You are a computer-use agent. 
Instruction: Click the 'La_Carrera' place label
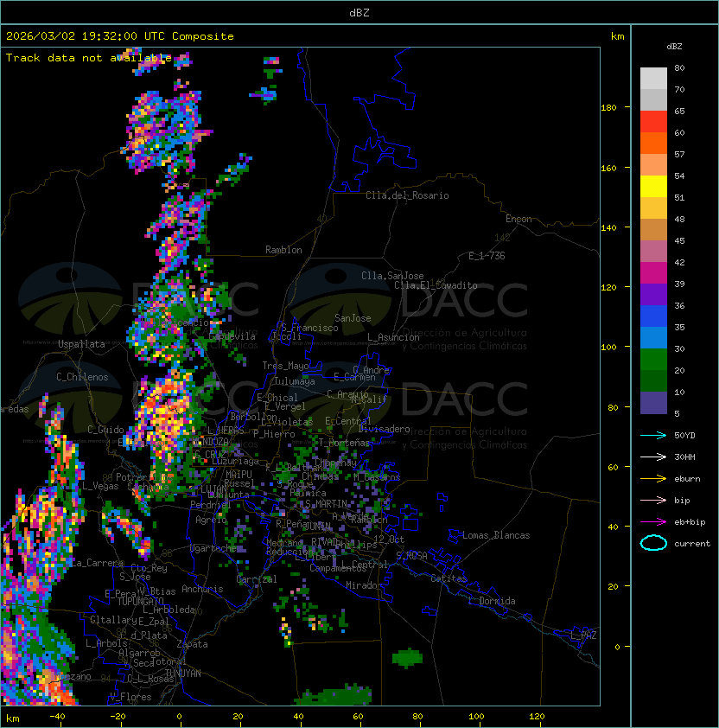click(x=97, y=563)
